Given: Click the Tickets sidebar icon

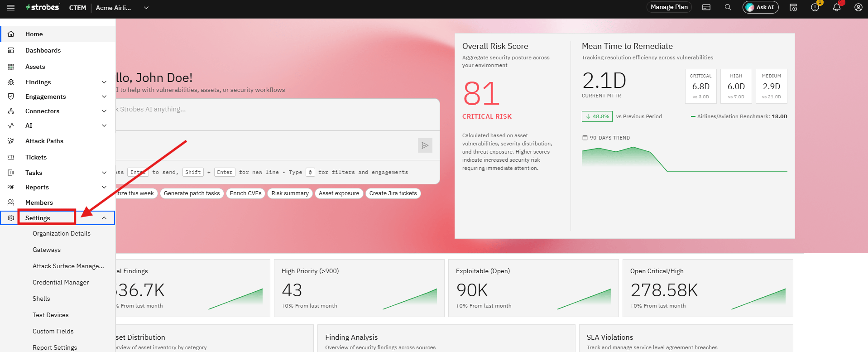Looking at the screenshot, I should [x=11, y=157].
